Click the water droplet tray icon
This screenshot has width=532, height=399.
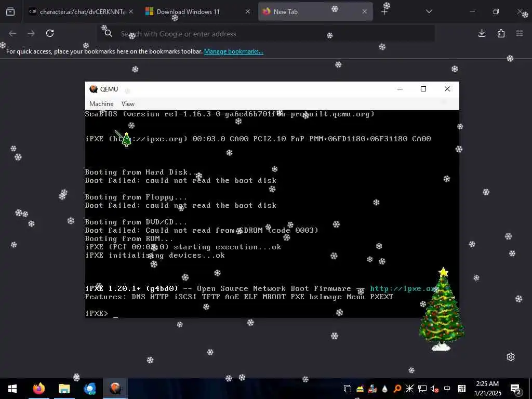pos(385,389)
